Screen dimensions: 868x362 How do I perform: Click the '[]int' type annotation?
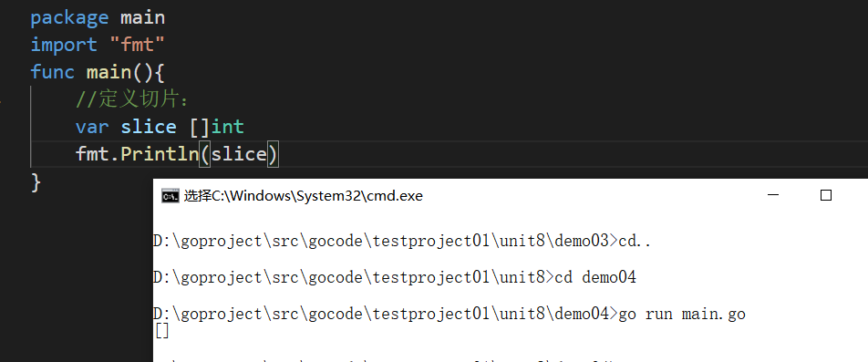216,127
